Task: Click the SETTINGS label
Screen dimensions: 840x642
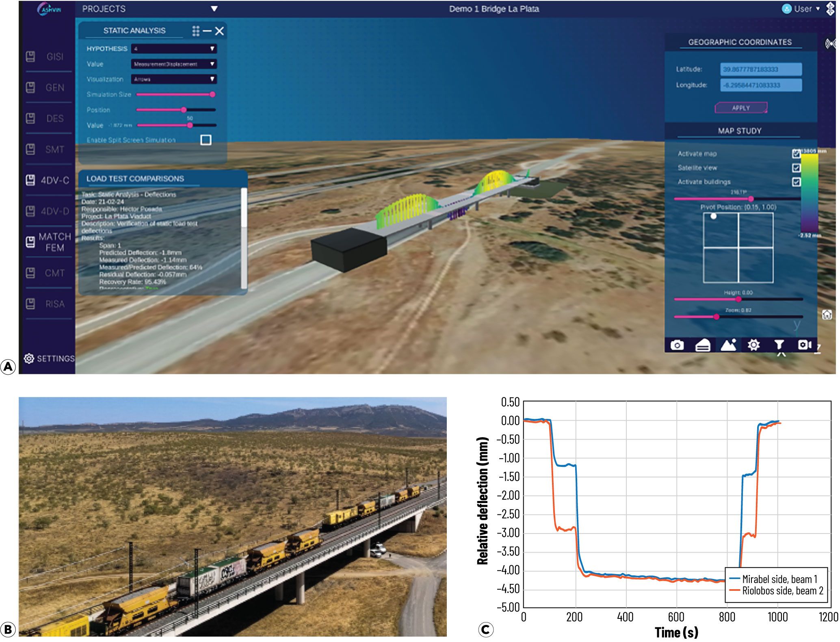Action: 56,359
